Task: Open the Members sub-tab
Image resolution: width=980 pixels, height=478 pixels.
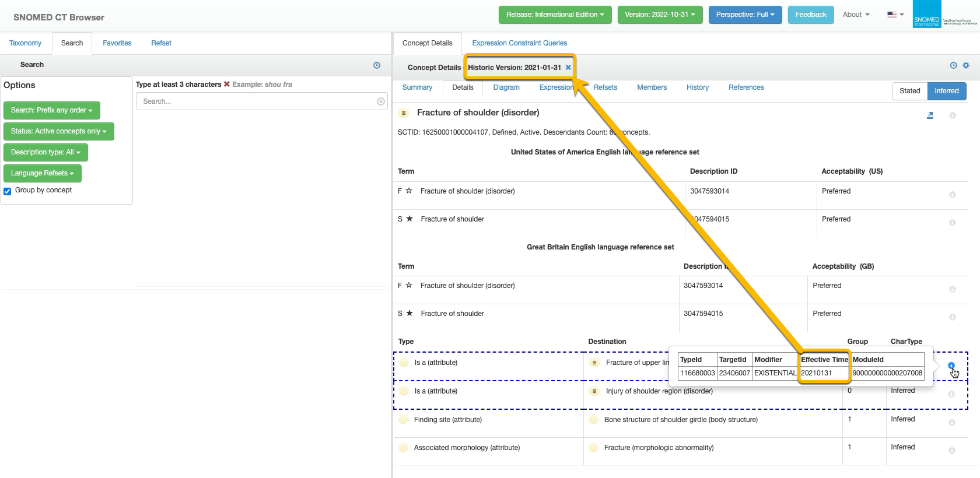Action: 652,87
